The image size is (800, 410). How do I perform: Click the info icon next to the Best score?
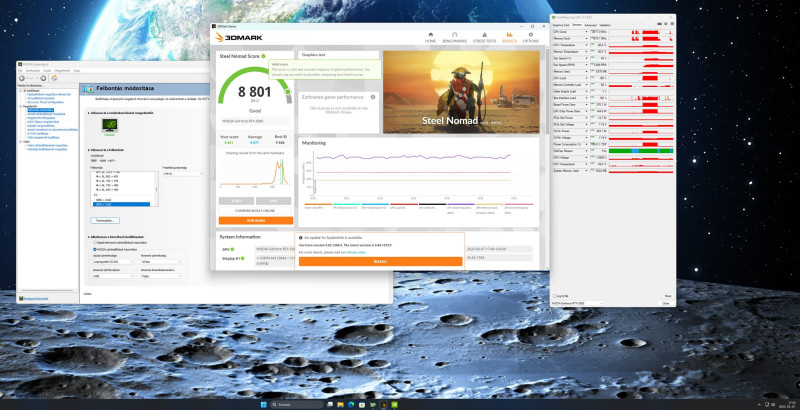287,137
